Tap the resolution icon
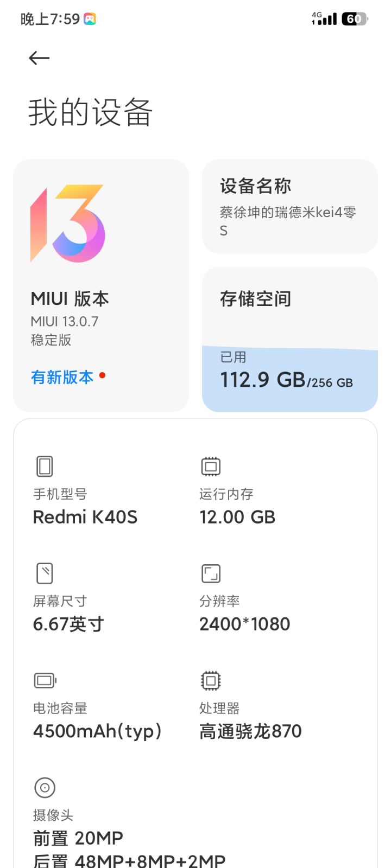The height and width of the screenshot is (868, 391). tap(211, 573)
